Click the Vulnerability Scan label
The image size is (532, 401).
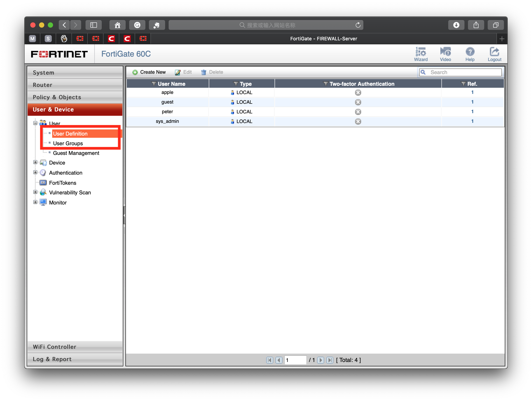[70, 192]
